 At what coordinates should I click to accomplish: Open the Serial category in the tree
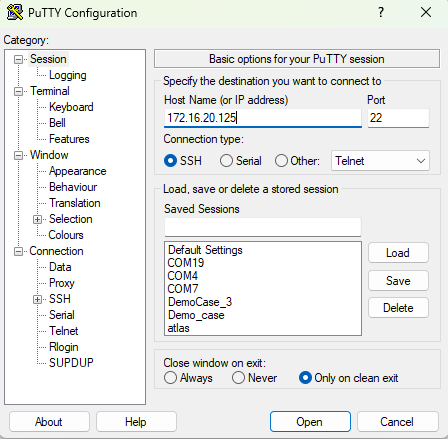pyautogui.click(x=62, y=315)
